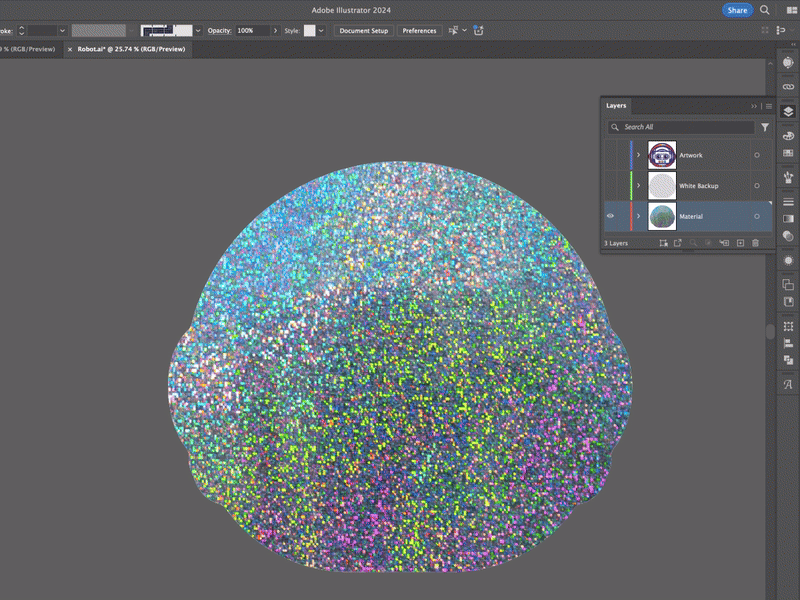The width and height of the screenshot is (800, 600).
Task: Open the Links panel icon in the dock
Action: click(x=788, y=86)
